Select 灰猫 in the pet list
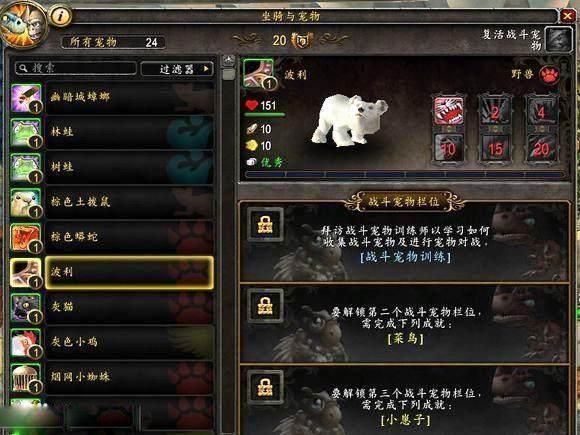 [x=112, y=307]
